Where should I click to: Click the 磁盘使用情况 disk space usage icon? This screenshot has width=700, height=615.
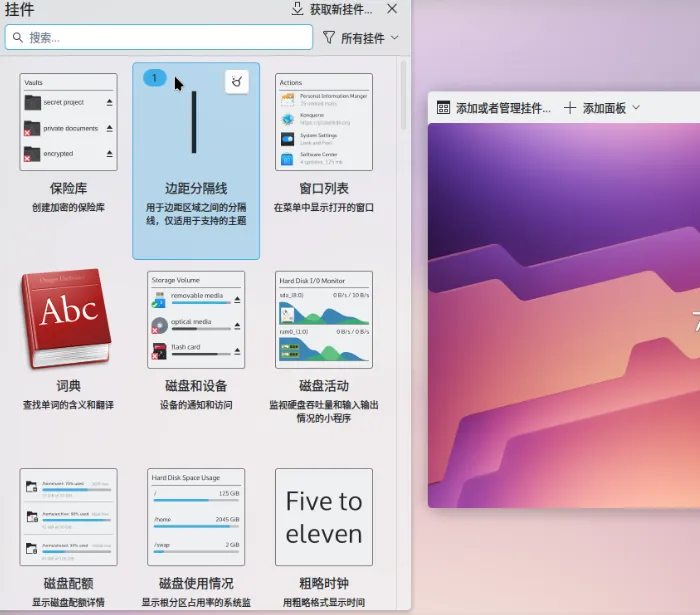196,516
